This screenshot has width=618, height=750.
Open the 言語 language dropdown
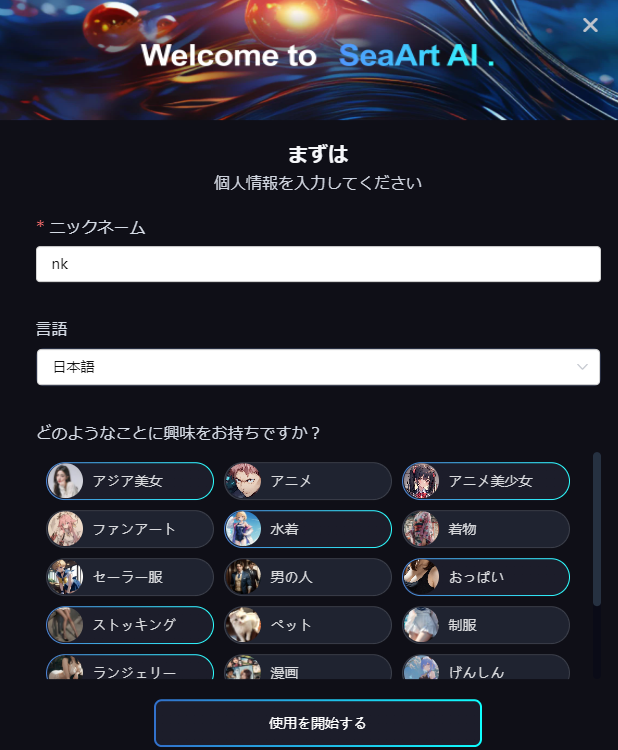(x=318, y=367)
